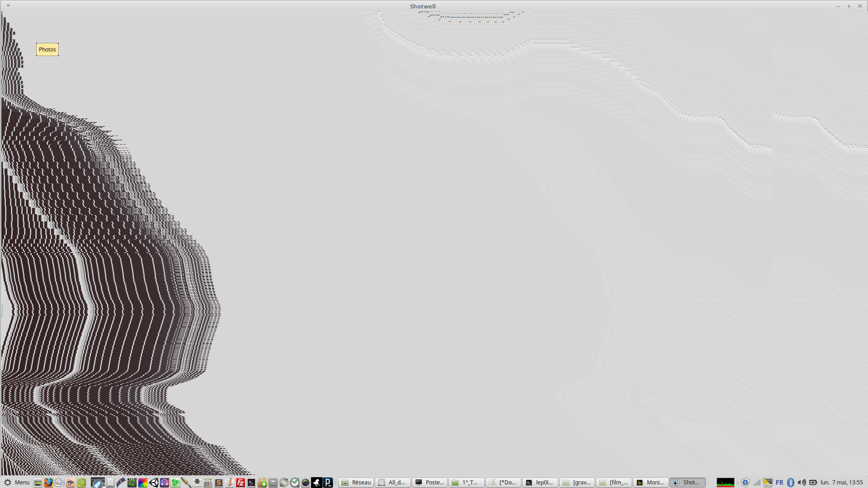Image resolution: width=868 pixels, height=488 pixels.
Task: Click the Bluetooth tray icon
Action: (x=791, y=483)
